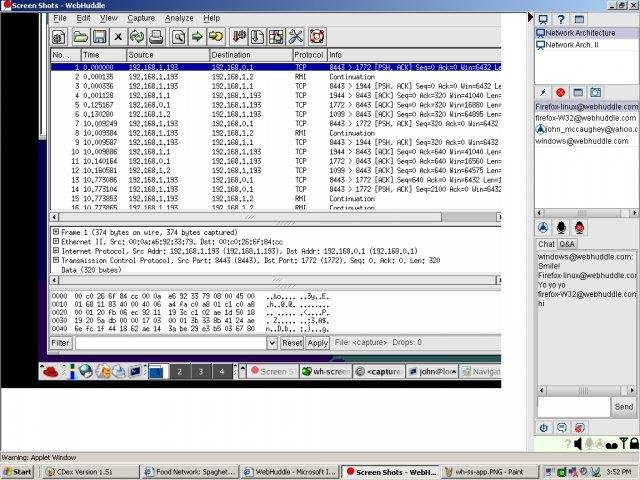The width and height of the screenshot is (640, 480).
Task: Click the Reset filter button
Action: 292,343
